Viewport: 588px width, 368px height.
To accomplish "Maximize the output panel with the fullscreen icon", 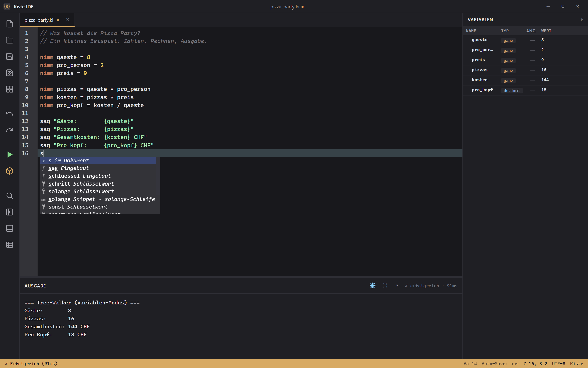I will click(385, 285).
